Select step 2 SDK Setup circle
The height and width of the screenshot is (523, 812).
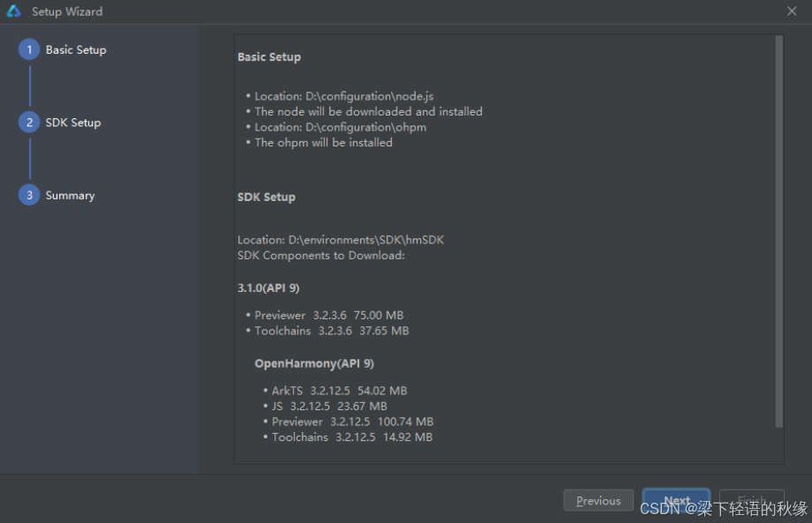tap(29, 123)
